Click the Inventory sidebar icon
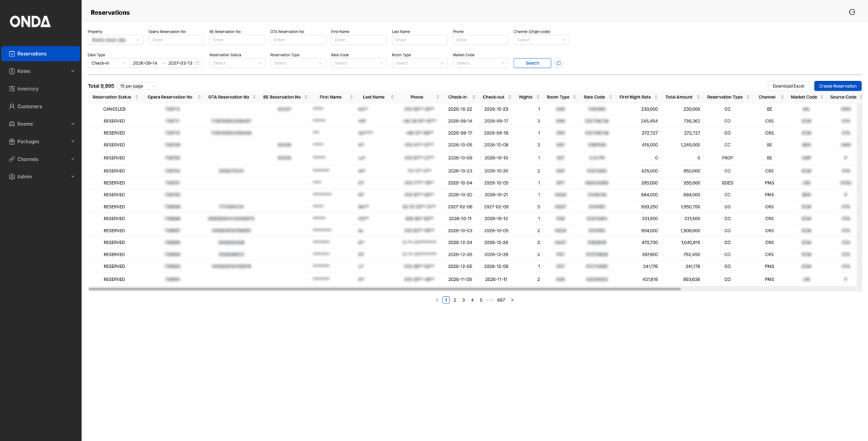868x441 pixels. point(12,89)
